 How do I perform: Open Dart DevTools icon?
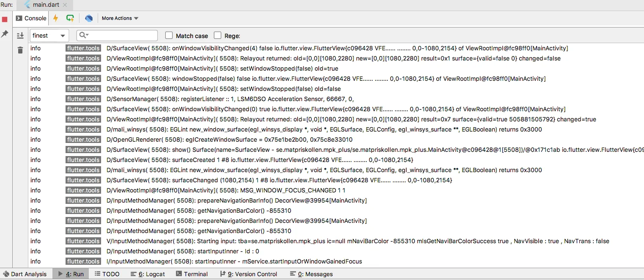[89, 18]
